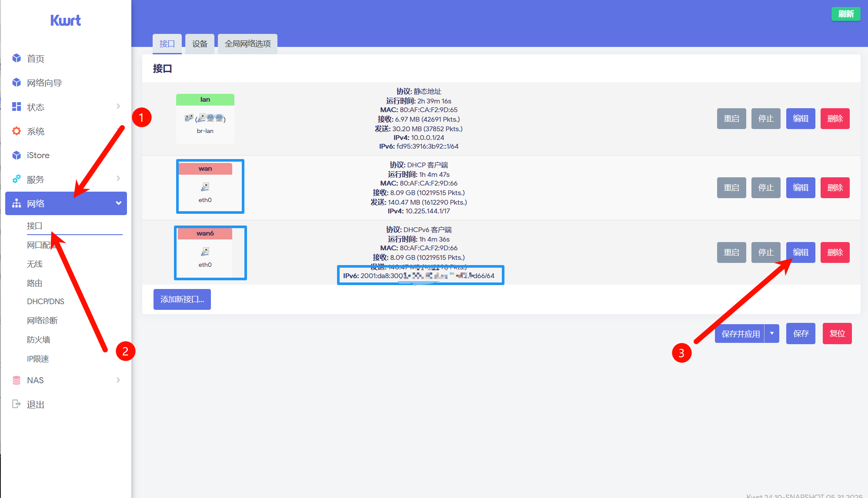Click the Kwrt logo
The width and height of the screenshot is (868, 498).
click(x=66, y=20)
